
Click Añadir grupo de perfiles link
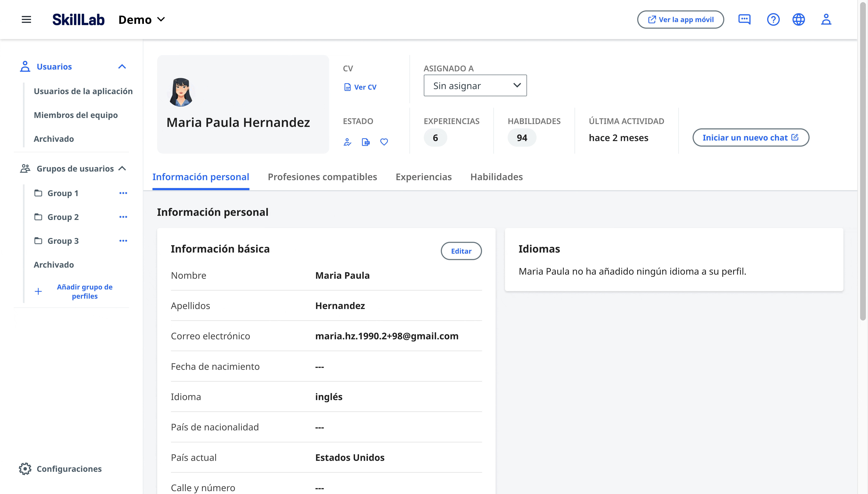pos(84,291)
